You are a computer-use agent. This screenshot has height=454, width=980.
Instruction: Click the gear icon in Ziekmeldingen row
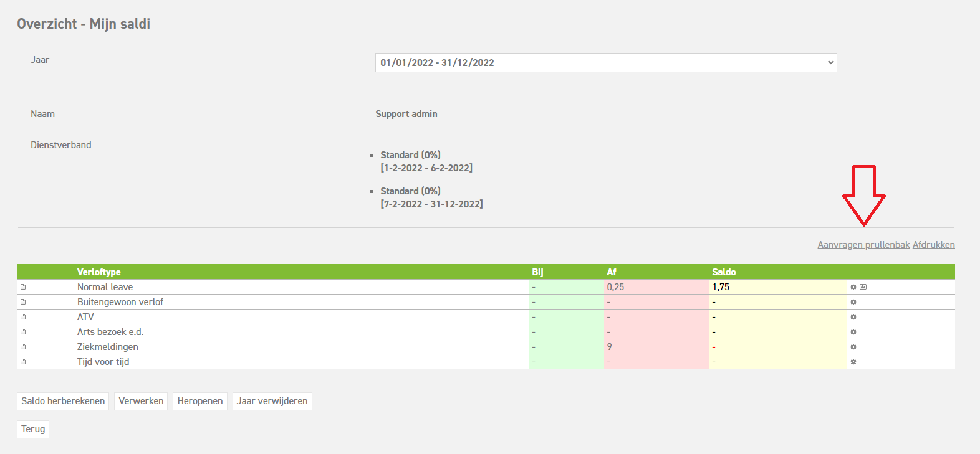click(x=853, y=347)
